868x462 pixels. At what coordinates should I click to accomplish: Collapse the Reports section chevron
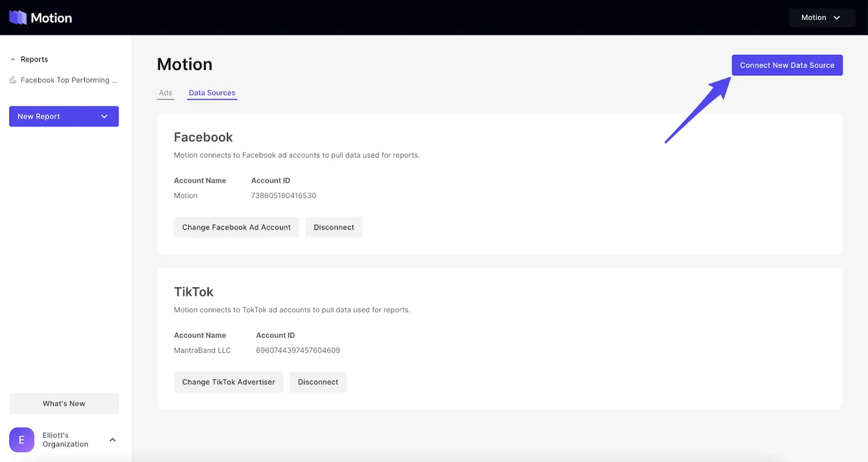coord(12,60)
